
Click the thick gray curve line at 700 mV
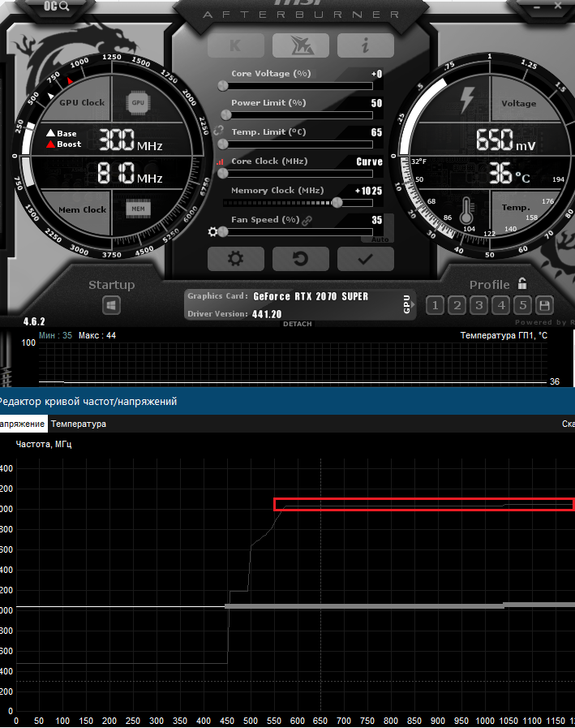tap(343, 606)
